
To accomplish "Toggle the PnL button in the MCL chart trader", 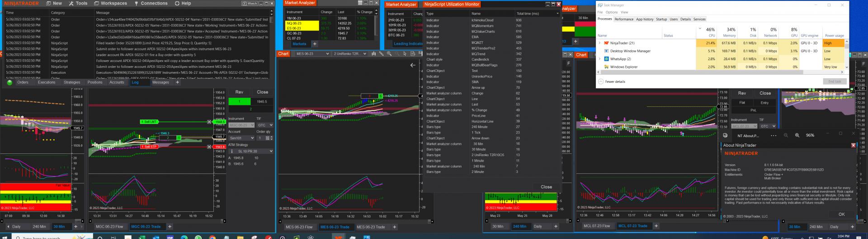I will (x=753, y=110).
